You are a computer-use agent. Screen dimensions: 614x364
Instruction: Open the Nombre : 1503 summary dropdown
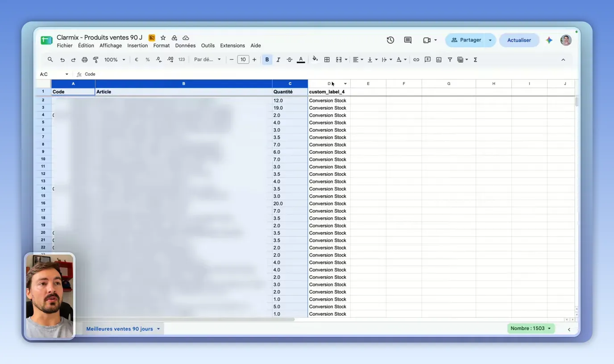pos(531,328)
